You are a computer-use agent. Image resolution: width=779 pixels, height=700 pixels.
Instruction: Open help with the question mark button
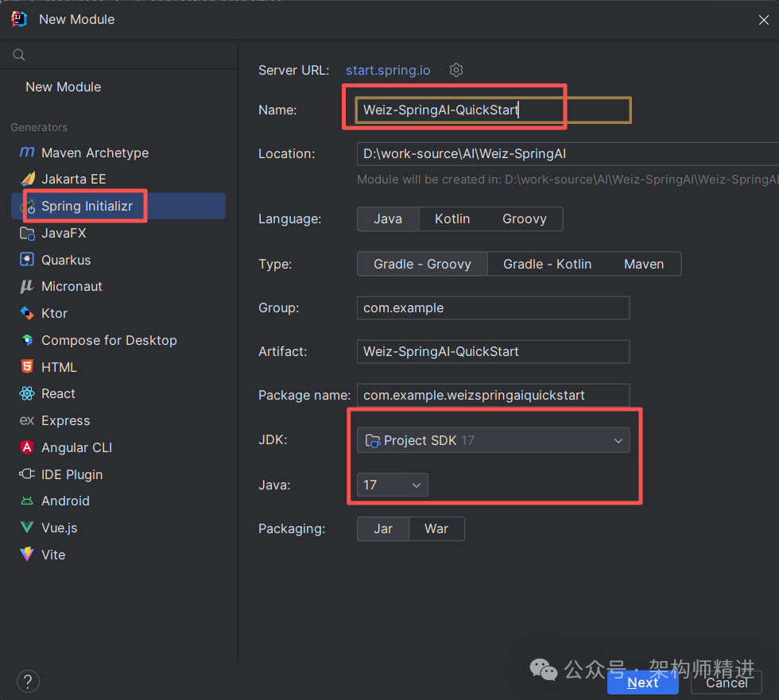(x=29, y=682)
